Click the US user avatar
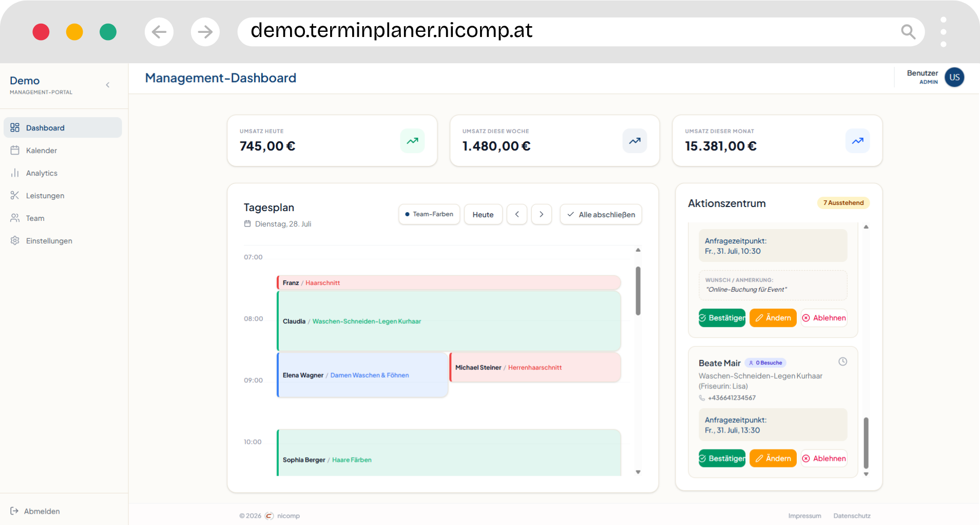Viewport: 980px width, 525px height. tap(954, 77)
